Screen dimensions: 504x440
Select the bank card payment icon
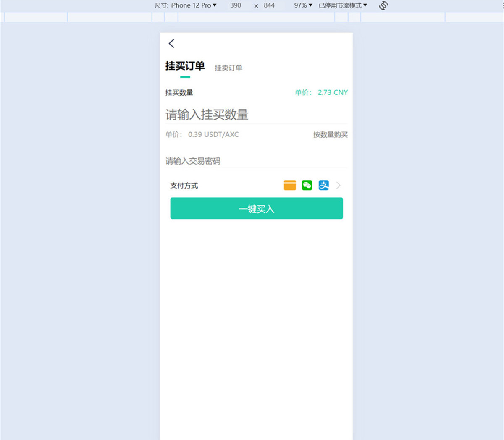[289, 185]
